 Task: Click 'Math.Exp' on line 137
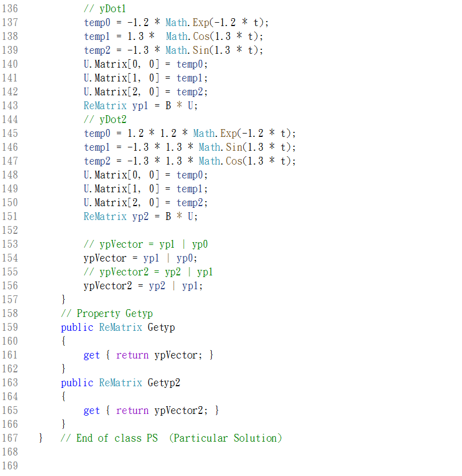[187, 23]
